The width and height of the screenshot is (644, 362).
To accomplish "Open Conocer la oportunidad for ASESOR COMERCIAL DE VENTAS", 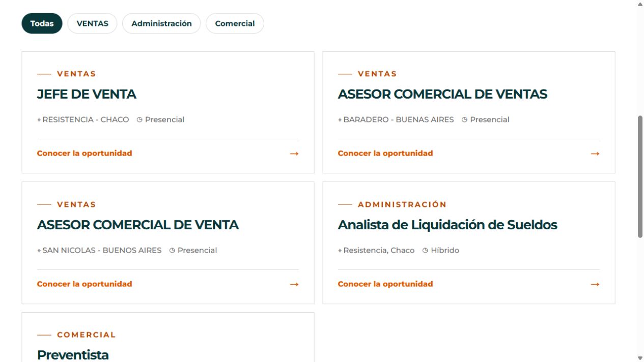I will (x=385, y=153).
